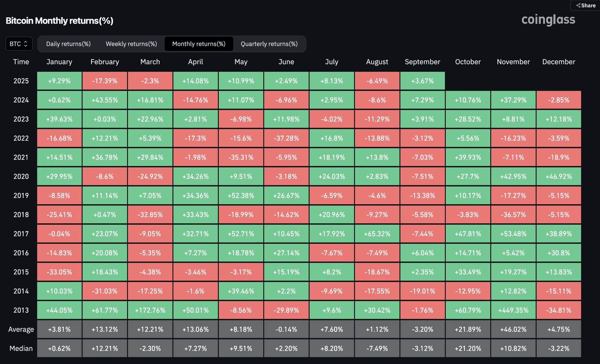Open the Quarterly returns(%) tab
This screenshot has height=364, width=600.
(x=269, y=44)
